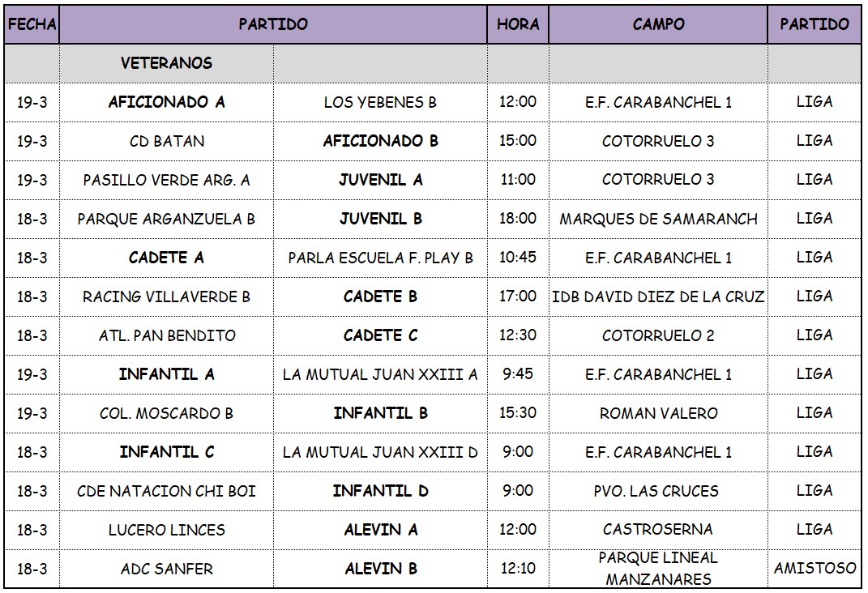
Task: Click the CAMPO column header
Action: (x=658, y=24)
